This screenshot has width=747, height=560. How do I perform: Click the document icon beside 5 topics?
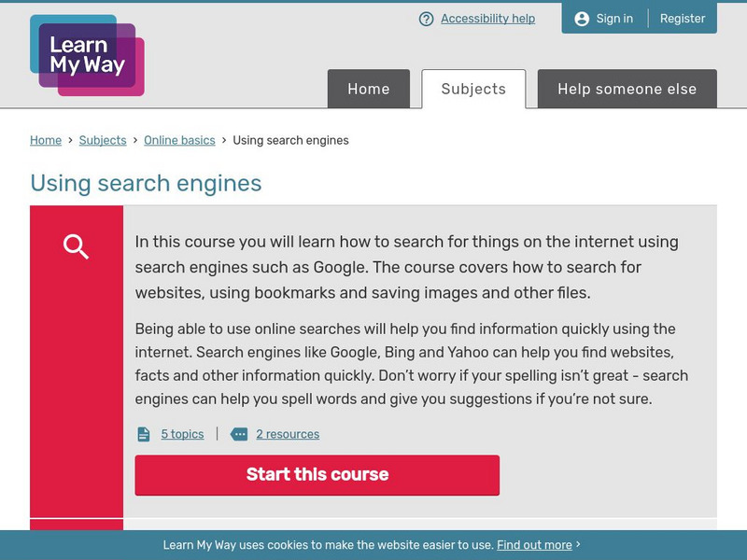144,434
